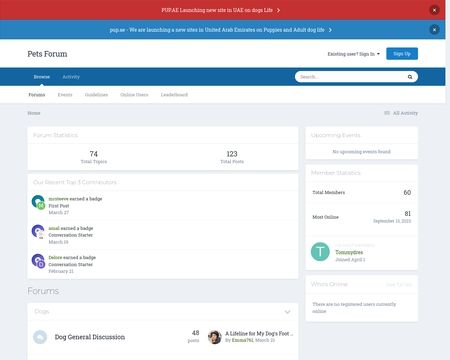Open the full list link in Who's Online
This screenshot has width=450, height=360.
tap(399, 285)
